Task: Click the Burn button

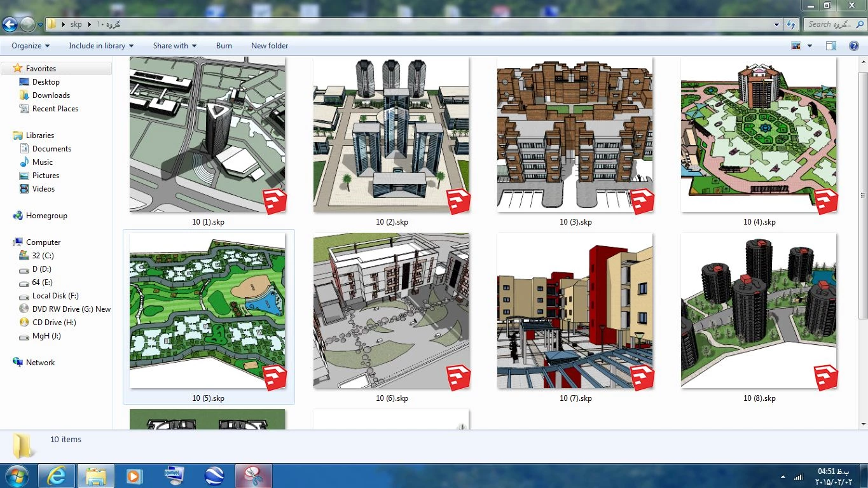Action: (224, 46)
